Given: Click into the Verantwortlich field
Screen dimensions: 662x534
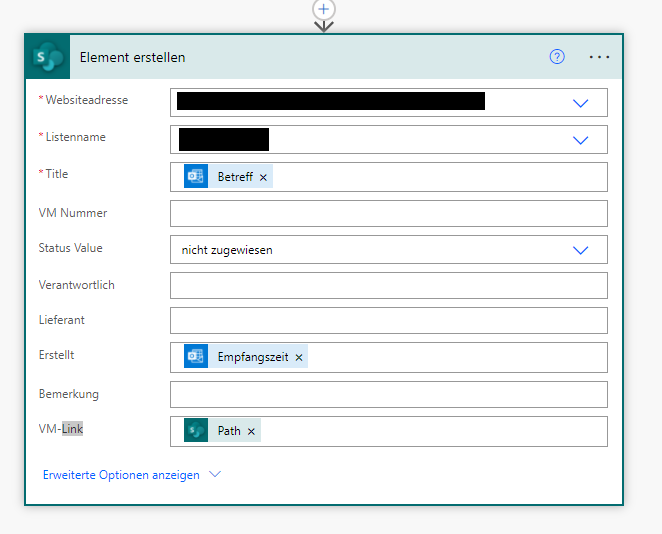Looking at the screenshot, I should click(x=389, y=285).
